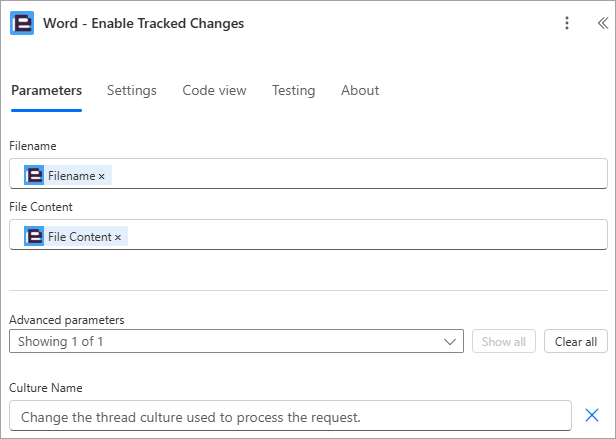Switch to the Settings tab
This screenshot has width=616, height=439.
(132, 90)
